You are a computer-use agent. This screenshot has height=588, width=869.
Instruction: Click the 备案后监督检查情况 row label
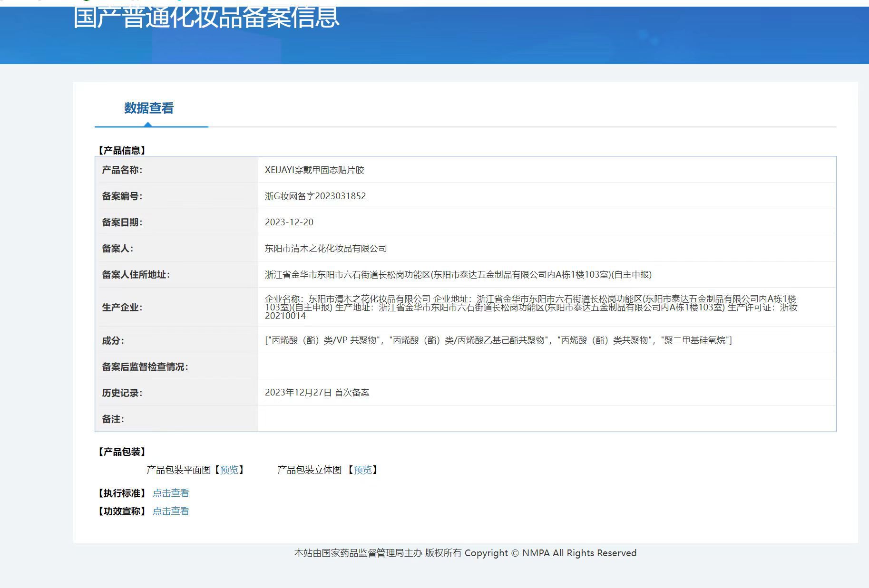pyautogui.click(x=145, y=367)
